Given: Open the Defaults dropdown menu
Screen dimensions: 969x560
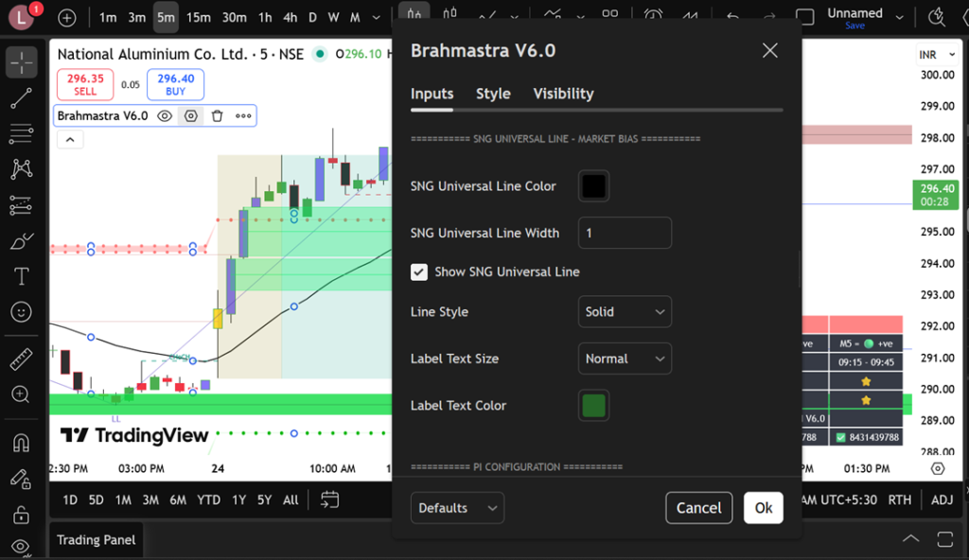Looking at the screenshot, I should tap(457, 508).
